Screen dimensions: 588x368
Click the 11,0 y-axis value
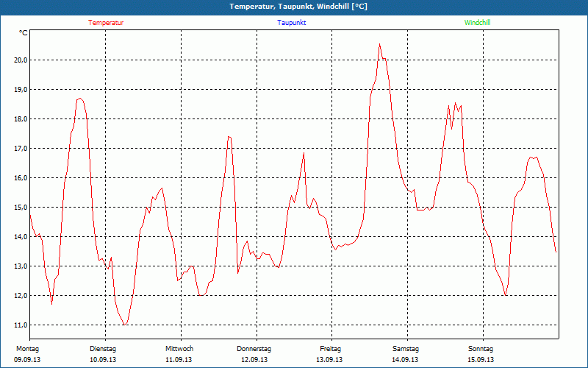[x=21, y=325]
